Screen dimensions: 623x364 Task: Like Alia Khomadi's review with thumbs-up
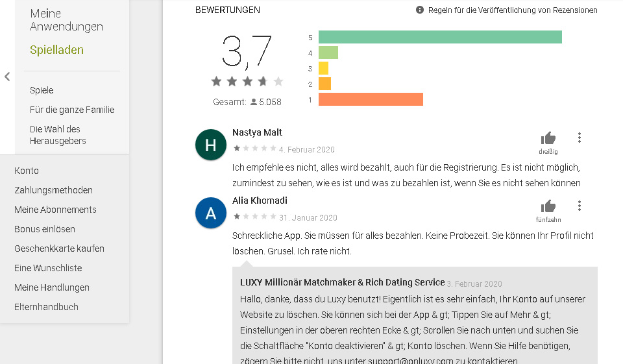point(548,206)
